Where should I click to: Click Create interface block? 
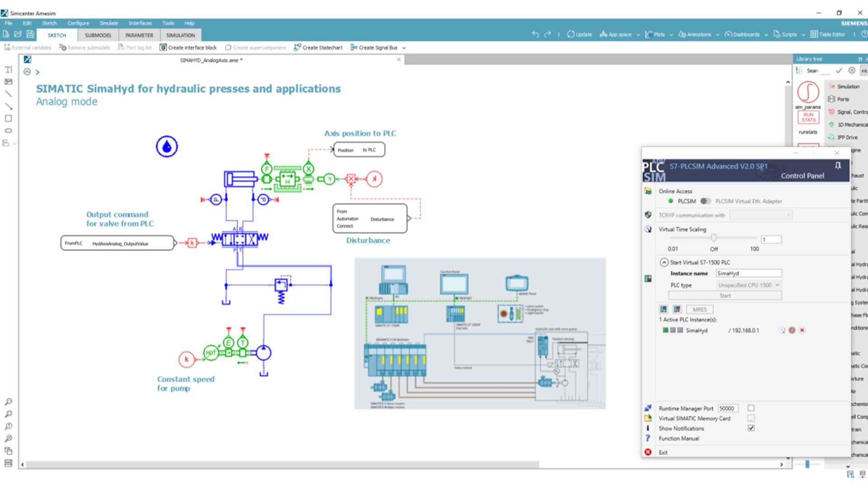click(x=189, y=47)
